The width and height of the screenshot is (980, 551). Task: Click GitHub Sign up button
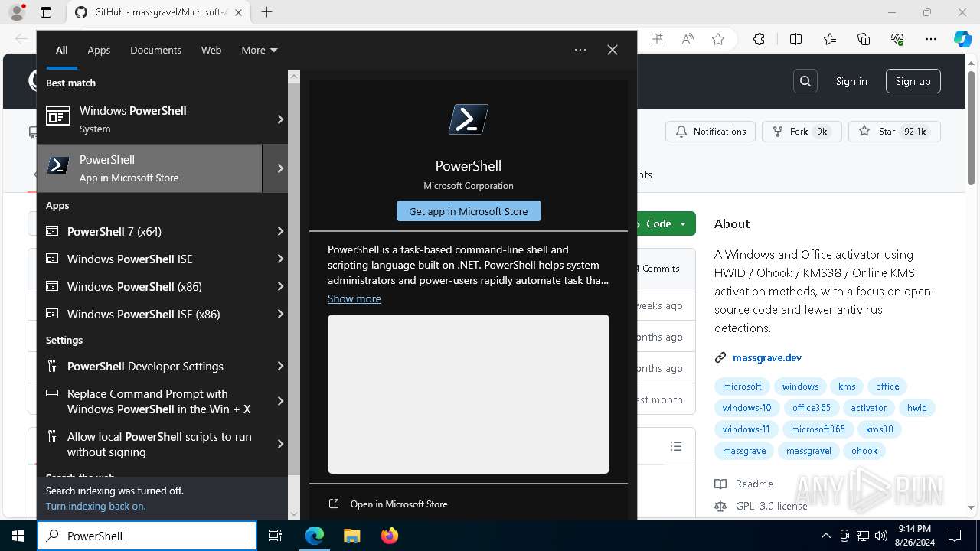point(913,81)
